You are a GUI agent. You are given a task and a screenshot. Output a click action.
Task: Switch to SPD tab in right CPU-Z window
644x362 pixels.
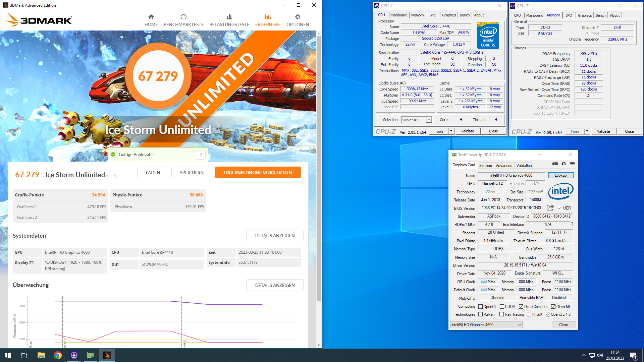[569, 15]
